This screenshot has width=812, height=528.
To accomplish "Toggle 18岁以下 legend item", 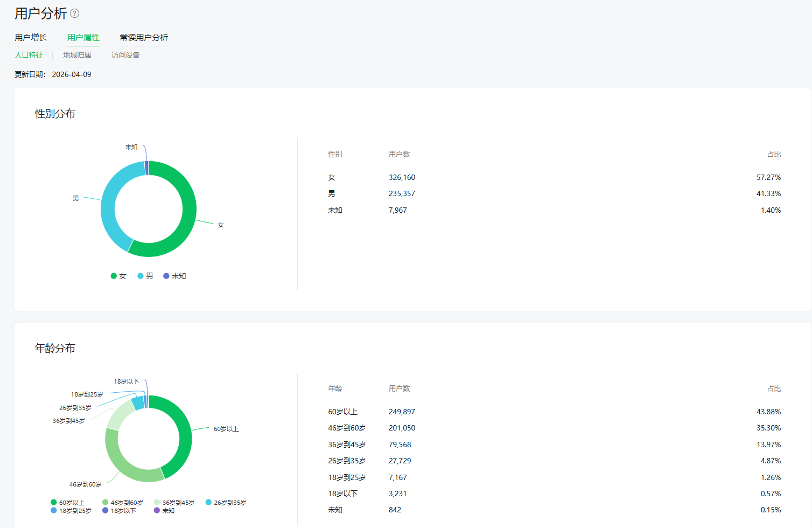I will pos(120,511).
